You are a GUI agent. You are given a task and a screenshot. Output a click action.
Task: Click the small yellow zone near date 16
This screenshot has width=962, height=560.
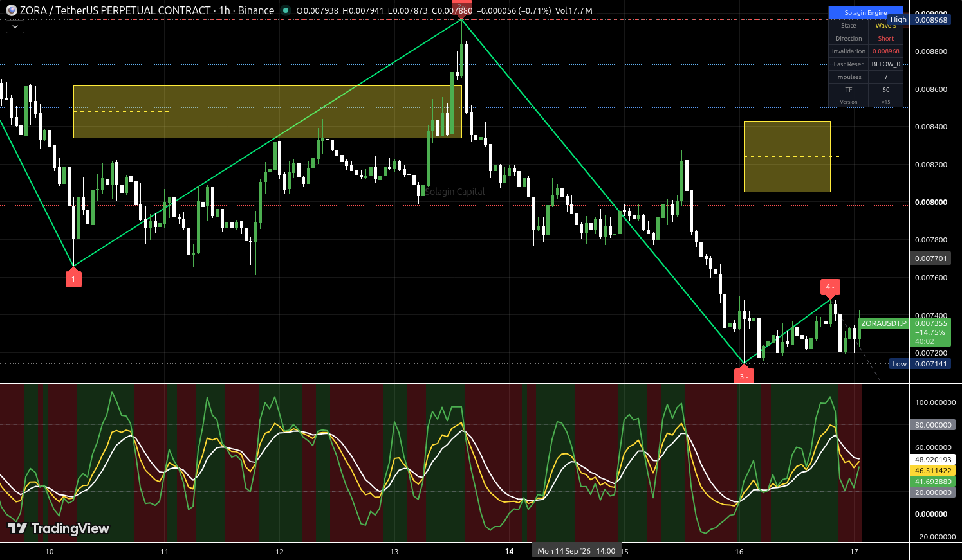[787, 156]
